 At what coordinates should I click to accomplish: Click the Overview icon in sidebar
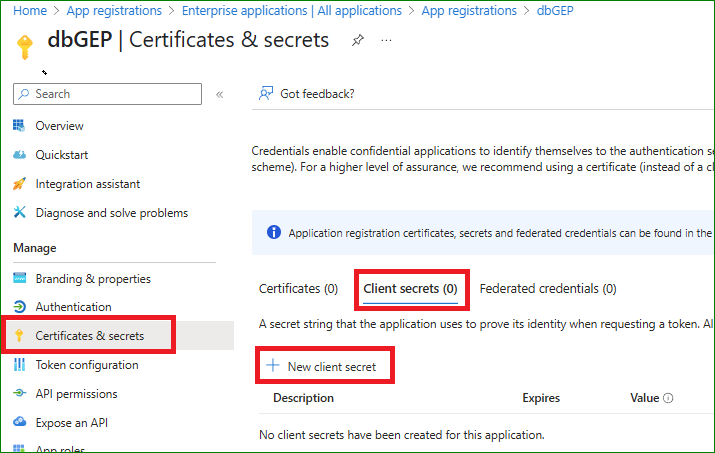pyautogui.click(x=18, y=126)
